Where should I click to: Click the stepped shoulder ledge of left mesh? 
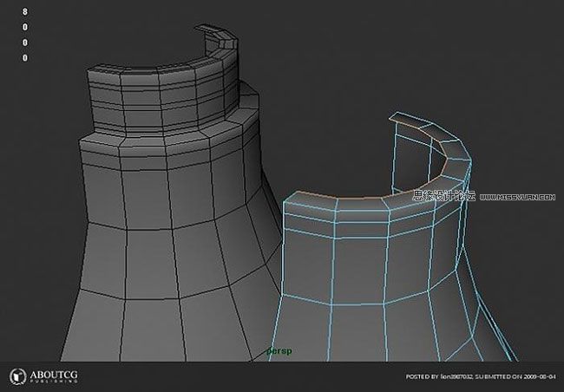pos(174,130)
